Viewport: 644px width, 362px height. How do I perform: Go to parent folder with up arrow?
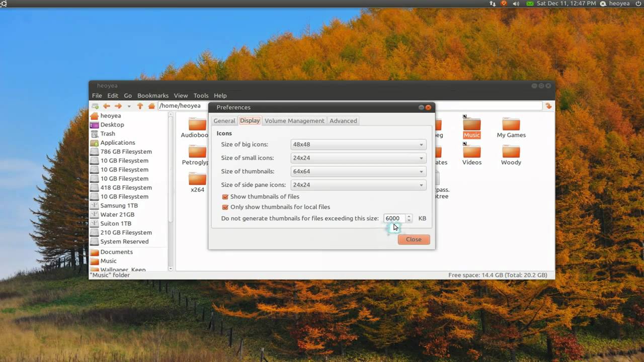tap(140, 106)
